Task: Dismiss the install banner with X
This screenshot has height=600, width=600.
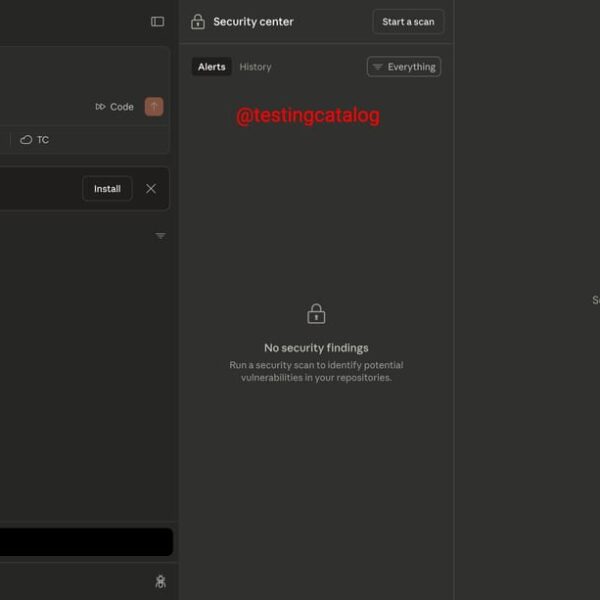Action: [x=151, y=188]
